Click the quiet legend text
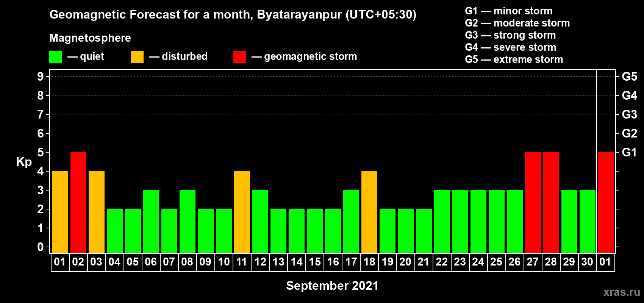644x303 pixels. click(x=92, y=57)
